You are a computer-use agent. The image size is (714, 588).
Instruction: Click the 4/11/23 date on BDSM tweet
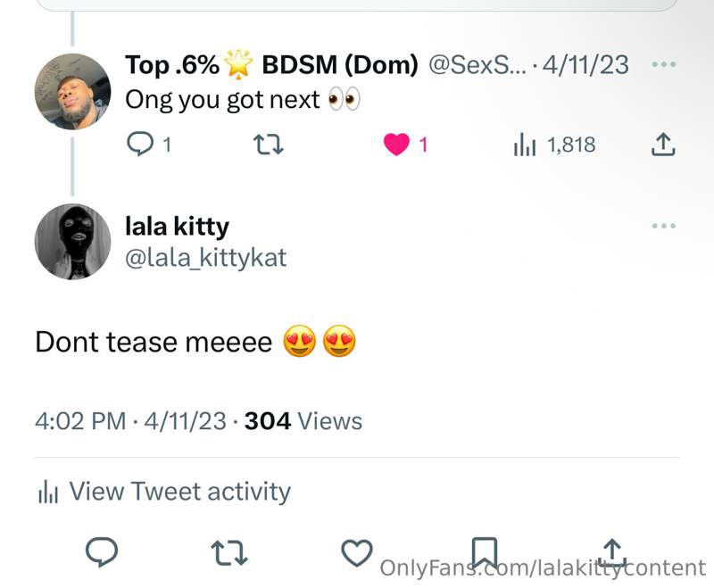tap(585, 64)
